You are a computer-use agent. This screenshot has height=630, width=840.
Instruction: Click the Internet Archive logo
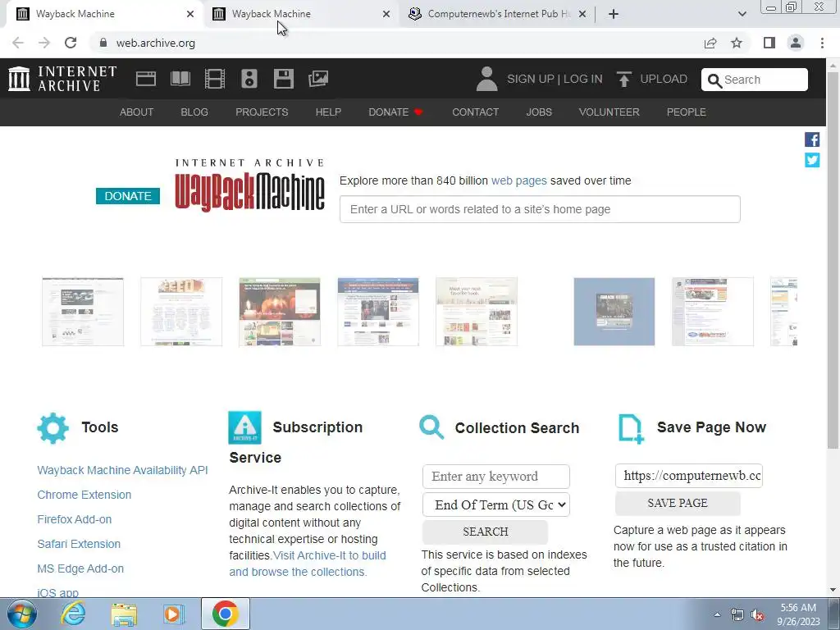pos(62,79)
